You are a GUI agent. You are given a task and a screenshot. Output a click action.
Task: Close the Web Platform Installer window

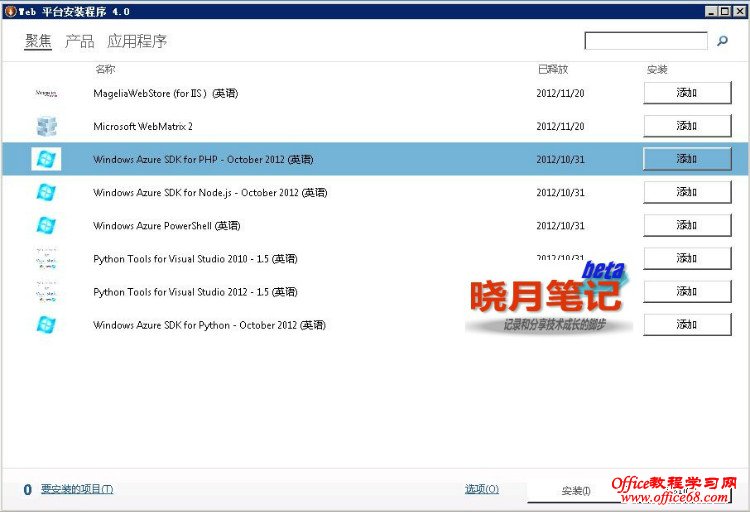pyautogui.click(x=738, y=11)
